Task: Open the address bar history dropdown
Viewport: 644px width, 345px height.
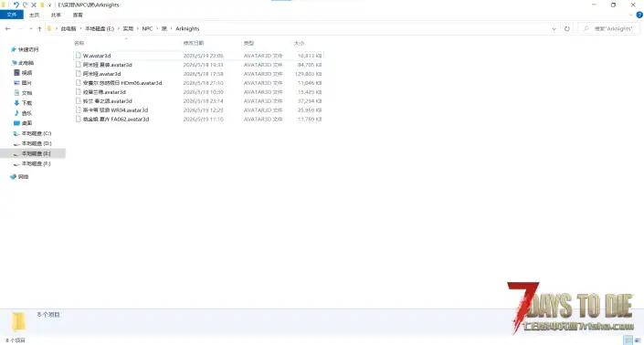Action: tap(554, 28)
